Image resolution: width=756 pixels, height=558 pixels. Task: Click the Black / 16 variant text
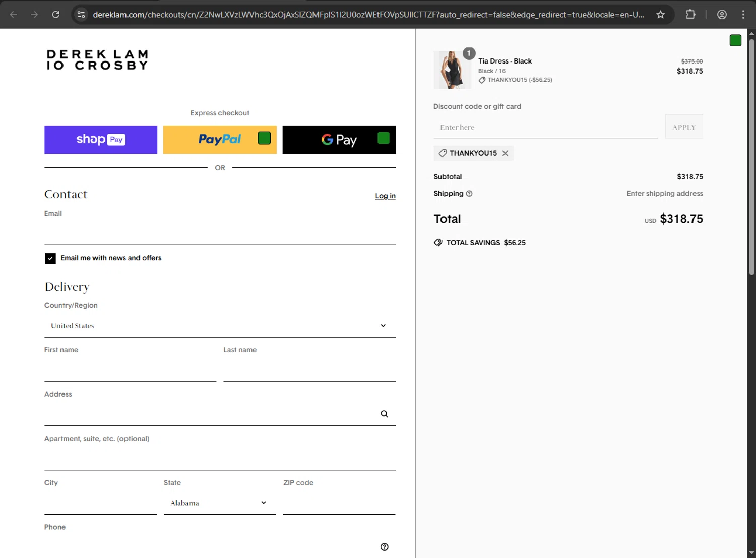pos(492,71)
